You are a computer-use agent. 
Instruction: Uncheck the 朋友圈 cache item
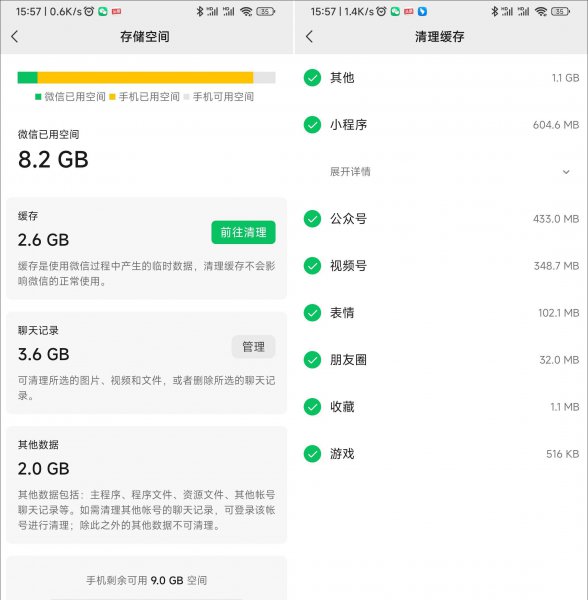[312, 360]
